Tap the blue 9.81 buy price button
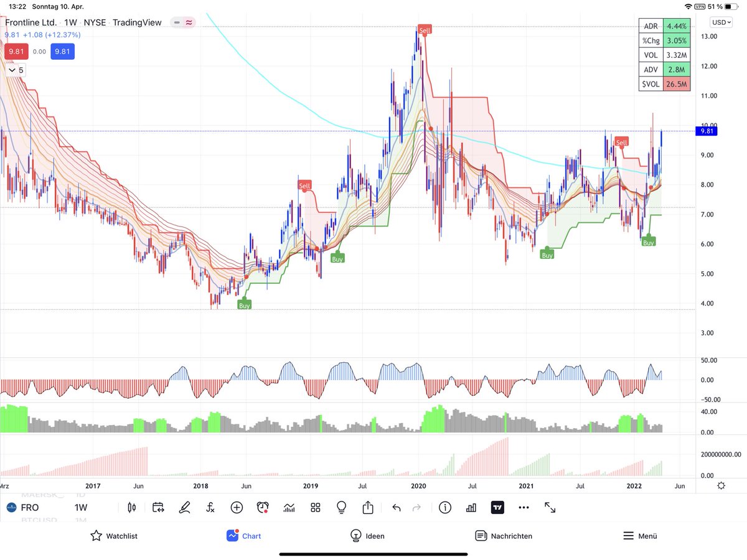Image resolution: width=747 pixels, height=560 pixels. click(x=63, y=52)
